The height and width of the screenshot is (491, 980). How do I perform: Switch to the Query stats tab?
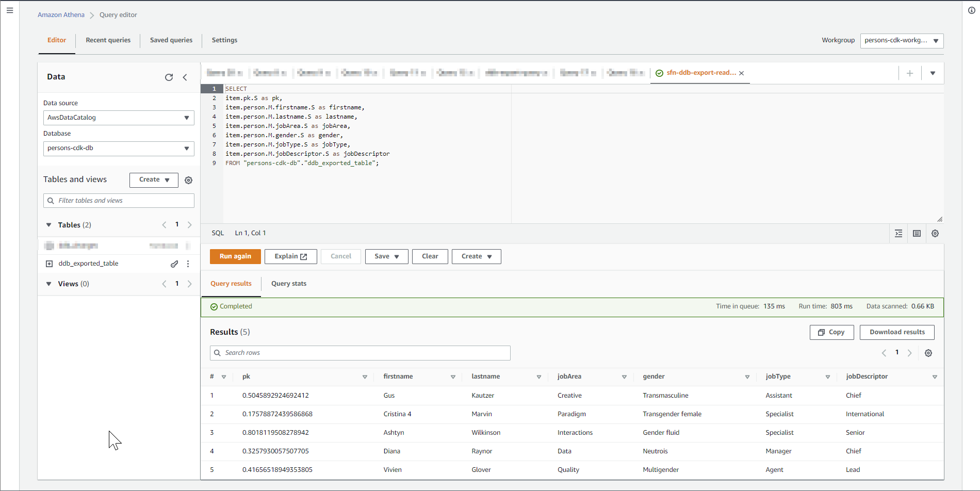(x=289, y=283)
